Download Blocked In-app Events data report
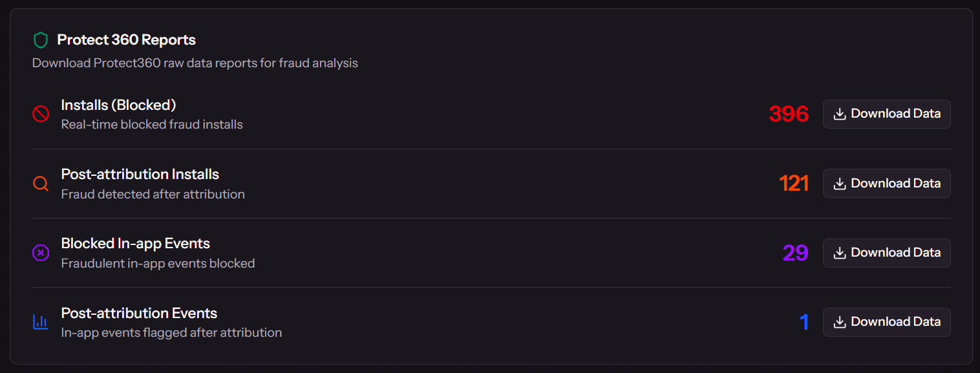980x373 pixels. (886, 253)
